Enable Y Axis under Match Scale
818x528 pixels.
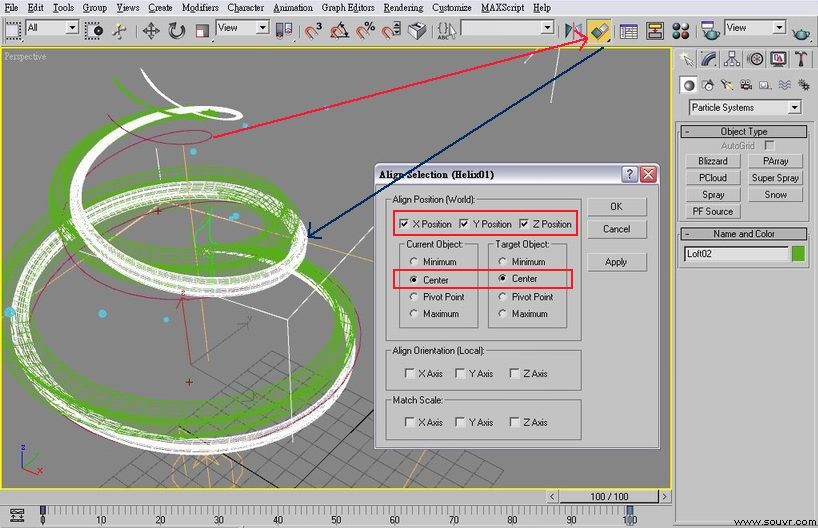point(460,422)
